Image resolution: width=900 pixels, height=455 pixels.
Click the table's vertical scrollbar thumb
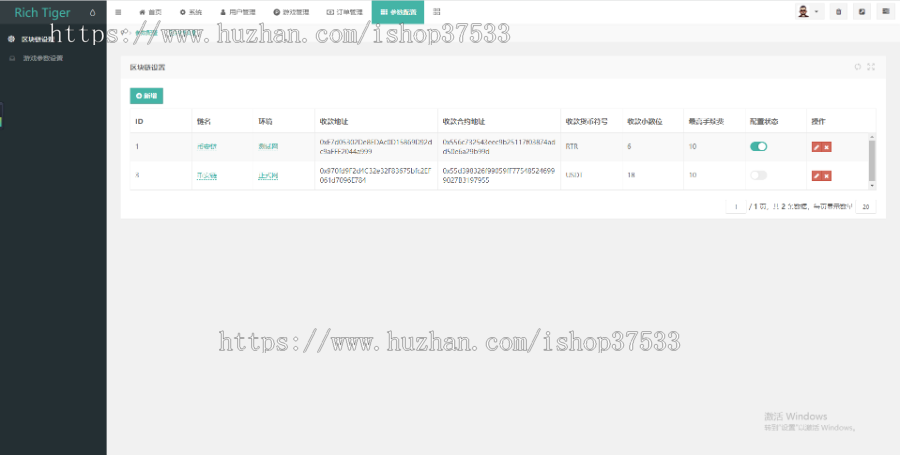pos(872,161)
